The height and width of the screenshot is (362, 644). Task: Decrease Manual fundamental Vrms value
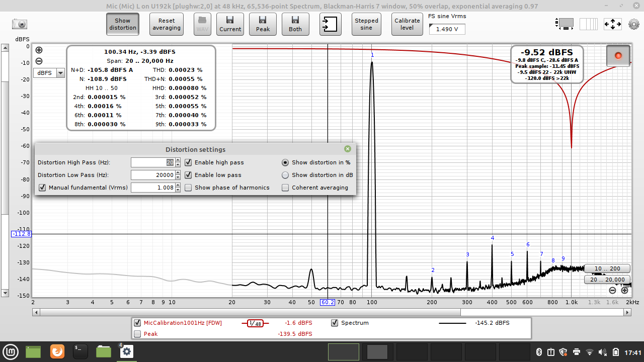click(178, 190)
